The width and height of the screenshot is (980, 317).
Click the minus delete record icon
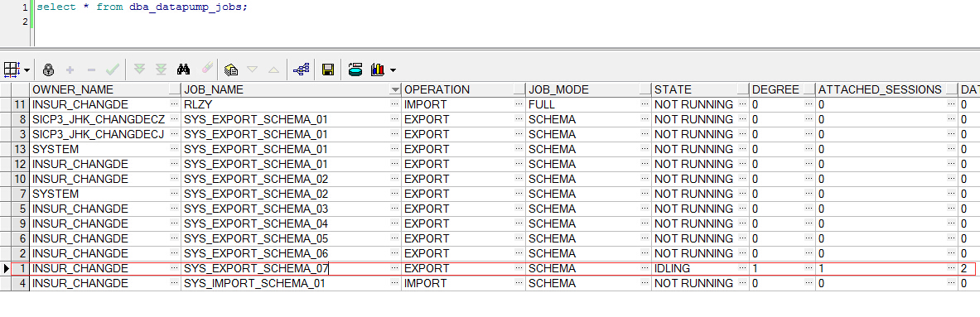point(91,70)
